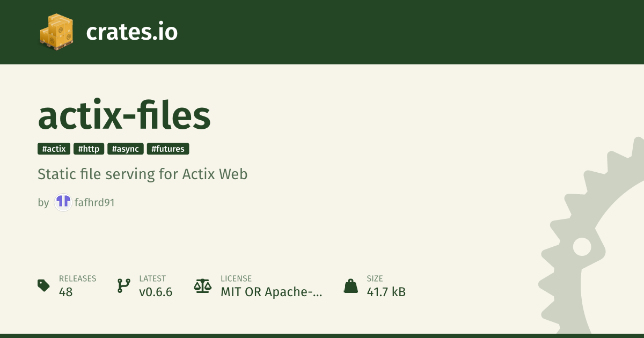Select the #actix keyword tag
The height and width of the screenshot is (338, 644).
(x=54, y=149)
